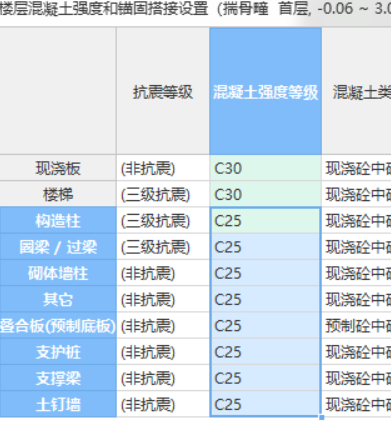The image size is (391, 424).
Task: Click the C25 cell in 构造柱 row
Action: click(265, 221)
